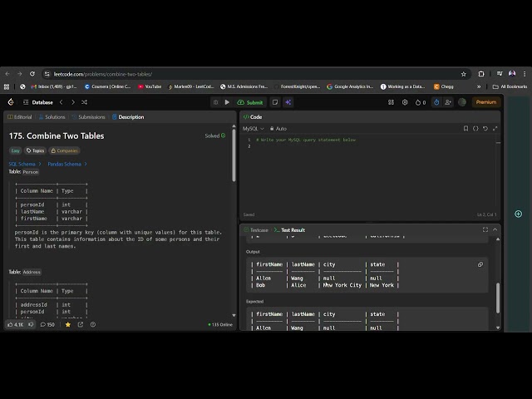Copy the Output table contents

click(480, 264)
